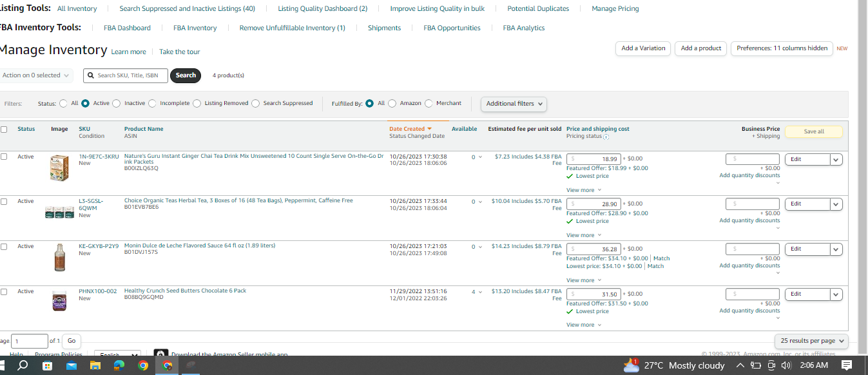Click Add a Variation button
This screenshot has width=868, height=375.
tap(643, 48)
